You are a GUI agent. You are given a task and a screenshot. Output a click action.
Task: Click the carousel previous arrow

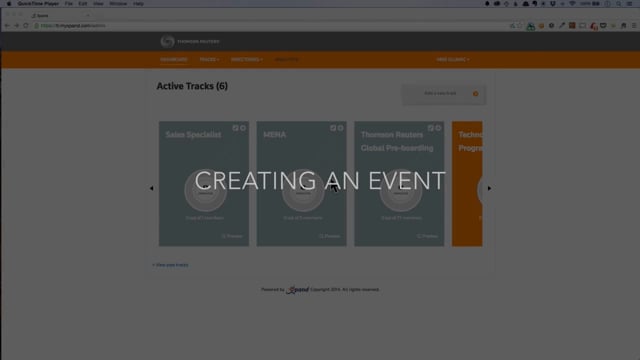coord(151,188)
